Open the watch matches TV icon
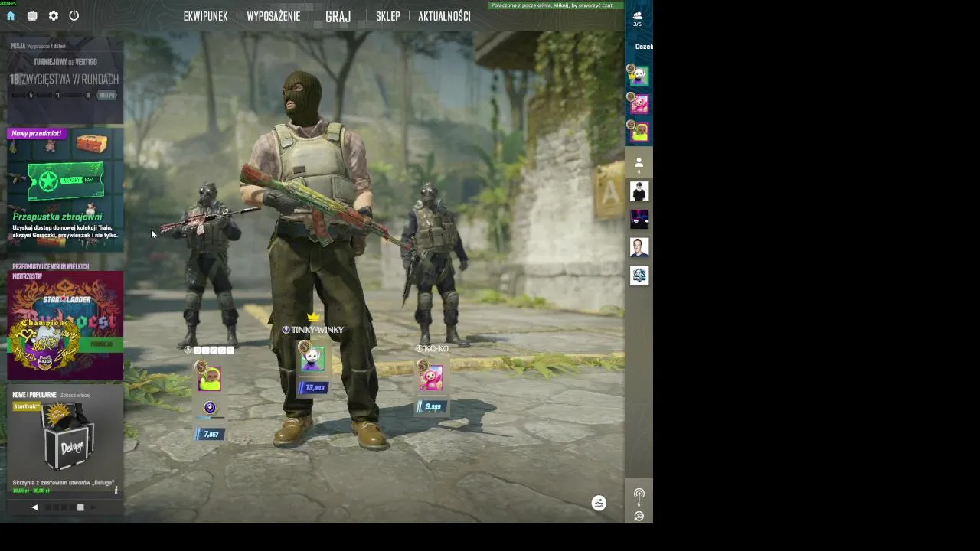Viewport: 980px width, 551px height. 32,15
